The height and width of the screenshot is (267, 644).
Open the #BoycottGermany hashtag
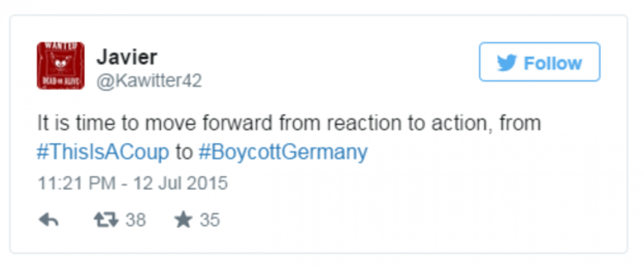283,152
